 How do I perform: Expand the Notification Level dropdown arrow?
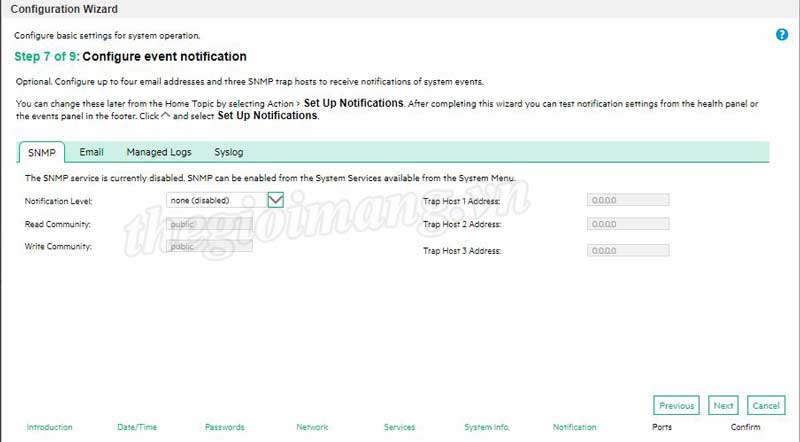click(x=277, y=200)
